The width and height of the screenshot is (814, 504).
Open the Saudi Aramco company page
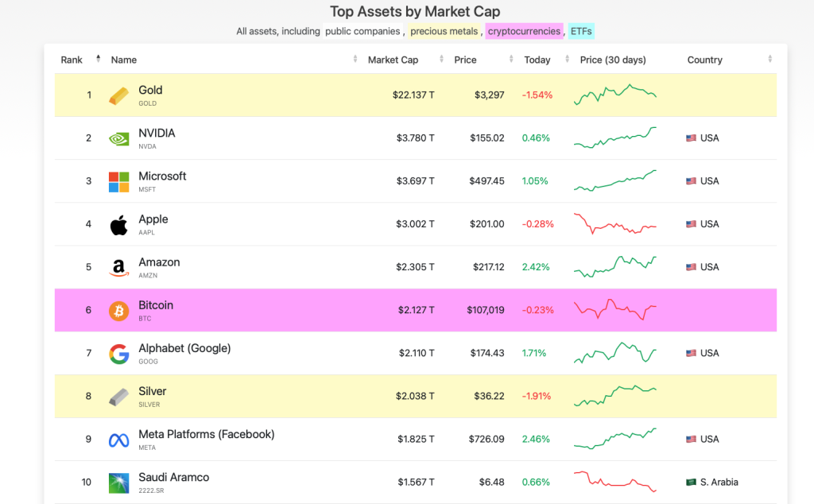click(173, 478)
